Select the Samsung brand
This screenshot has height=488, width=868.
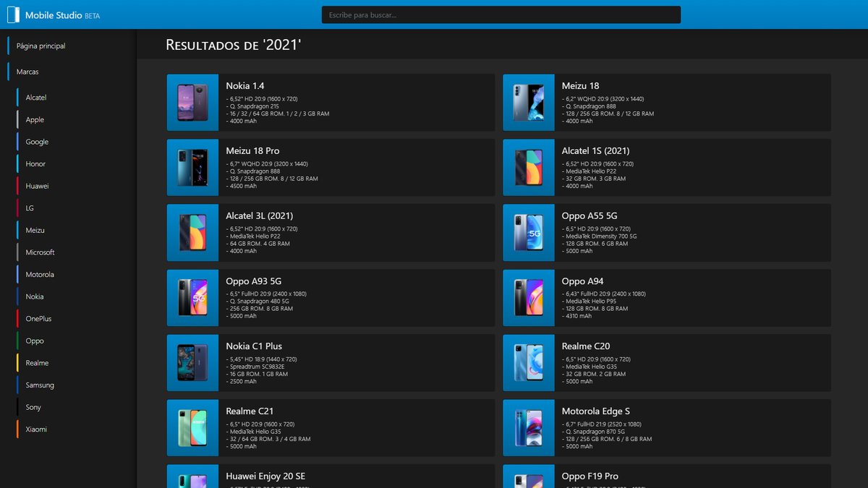40,385
